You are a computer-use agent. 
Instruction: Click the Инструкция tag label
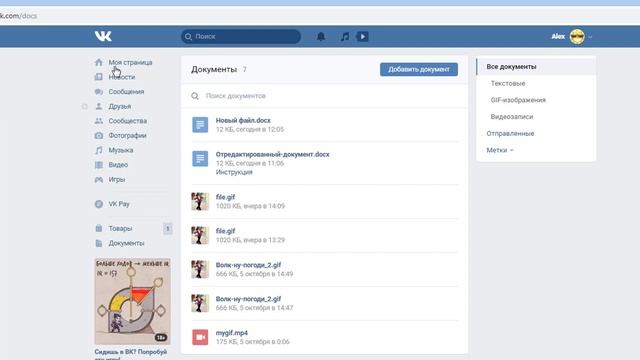(234, 172)
